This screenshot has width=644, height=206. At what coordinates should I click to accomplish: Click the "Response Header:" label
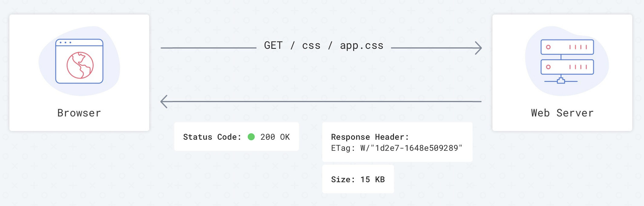click(x=370, y=137)
